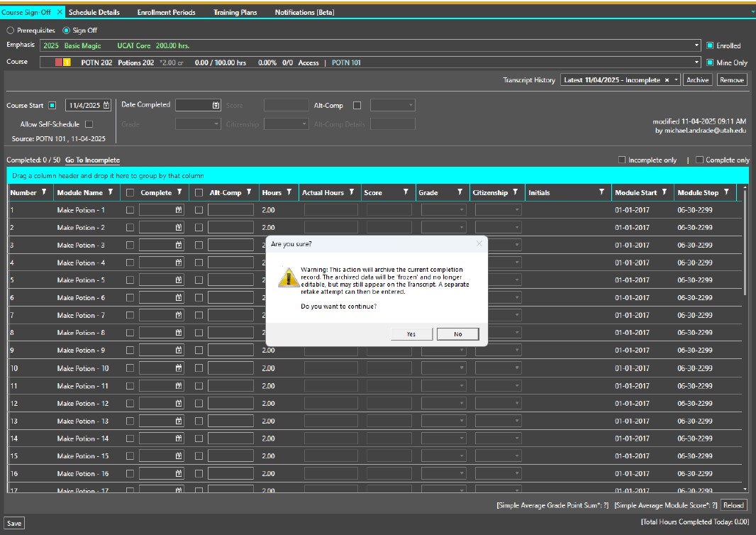The height and width of the screenshot is (535, 756).
Task: Click the Module Name column filter icon
Action: (110, 192)
